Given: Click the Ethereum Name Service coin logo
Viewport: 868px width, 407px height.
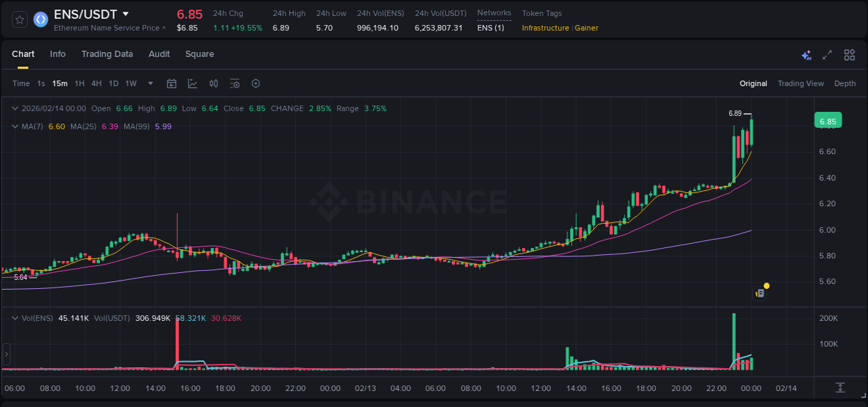Looking at the screenshot, I should click(x=40, y=19).
